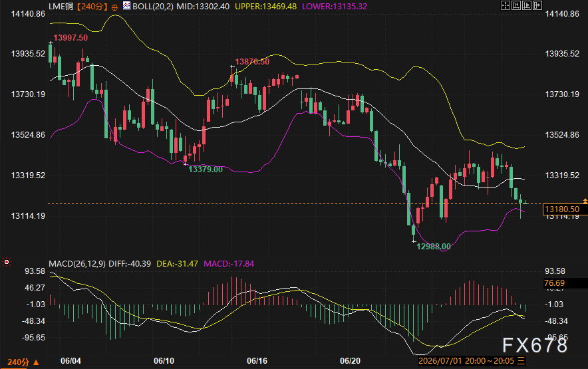Click the orange up-arrow marker above the 13180.50 label
588x369 pixels.
[x=585, y=201]
